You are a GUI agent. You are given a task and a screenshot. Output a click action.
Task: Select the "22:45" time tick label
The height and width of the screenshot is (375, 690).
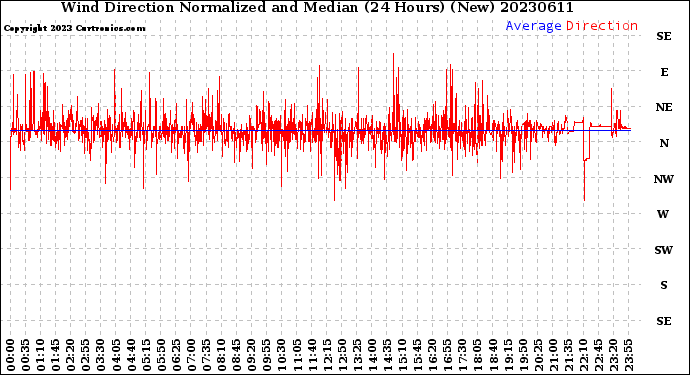coord(598,355)
